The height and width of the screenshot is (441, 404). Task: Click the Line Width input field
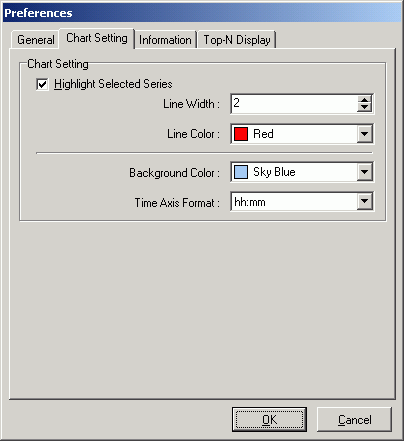(294, 104)
